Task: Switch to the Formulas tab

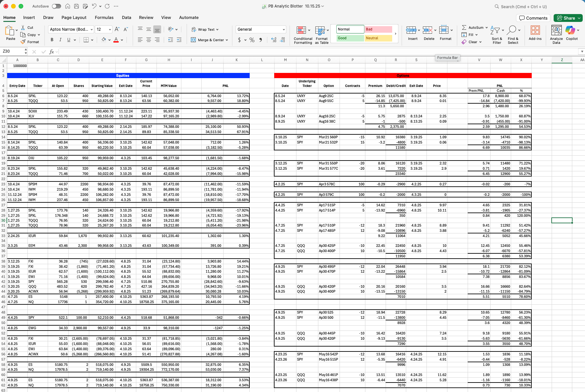Action: click(x=104, y=18)
